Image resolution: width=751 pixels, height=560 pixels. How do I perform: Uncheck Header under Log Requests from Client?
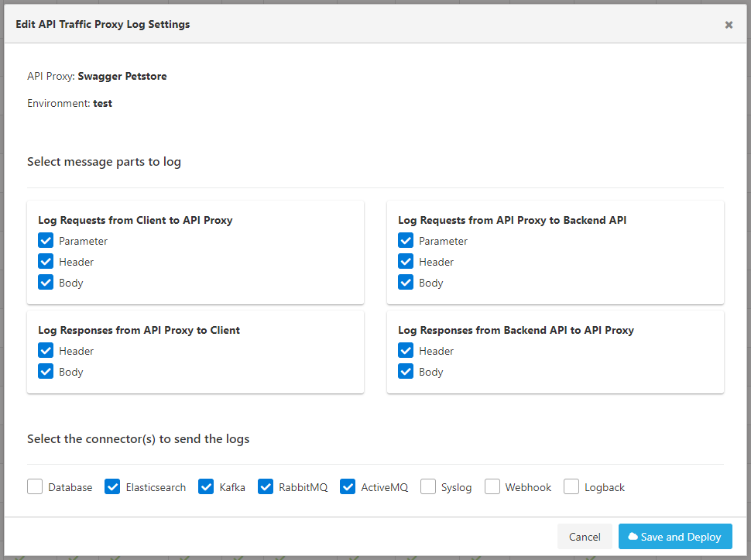click(45, 261)
